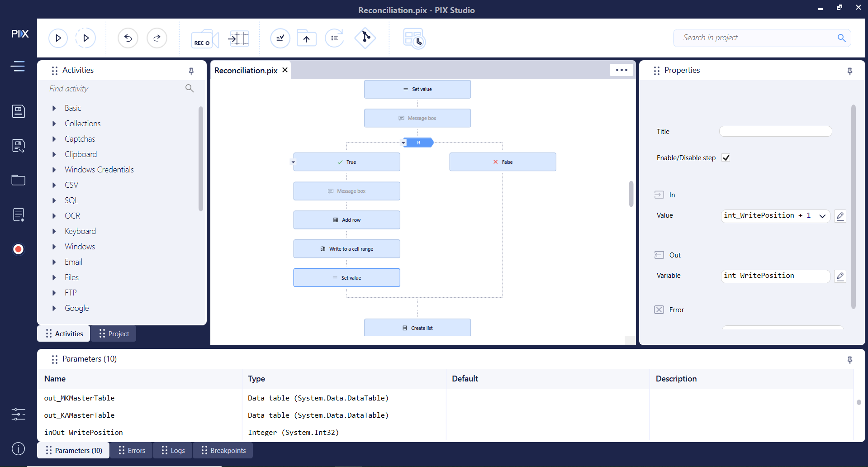The image size is (868, 467).
Task: Open the three-dots canvas options button
Action: 621,70
